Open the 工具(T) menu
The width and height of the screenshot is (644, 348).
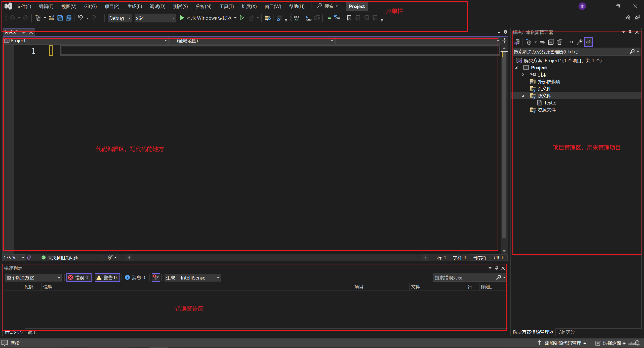[226, 6]
